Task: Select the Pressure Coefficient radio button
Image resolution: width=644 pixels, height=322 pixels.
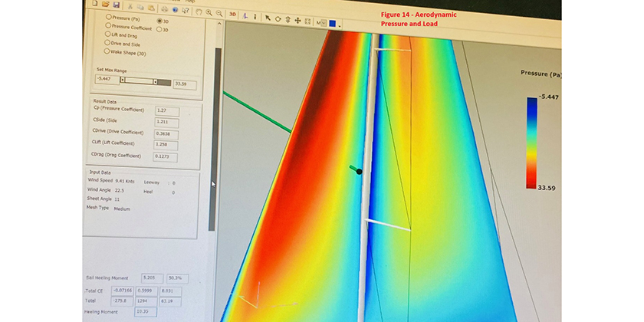Action: point(108,27)
